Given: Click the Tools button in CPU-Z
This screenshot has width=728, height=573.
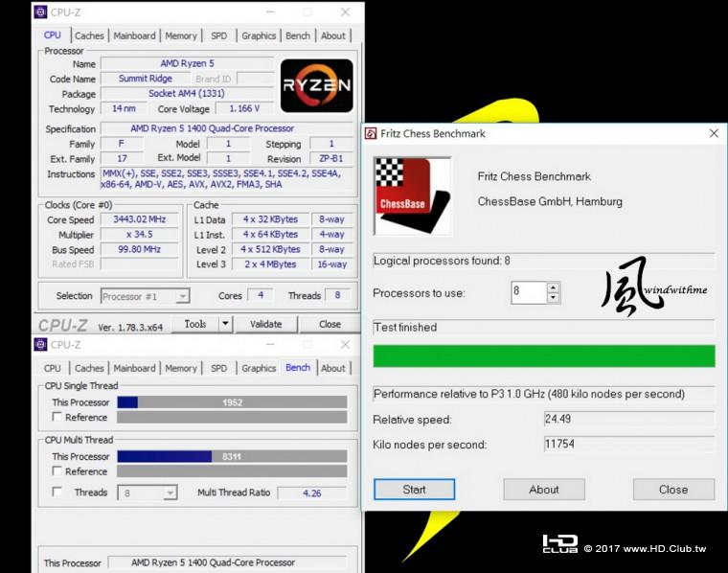Looking at the screenshot, I should tap(195, 324).
